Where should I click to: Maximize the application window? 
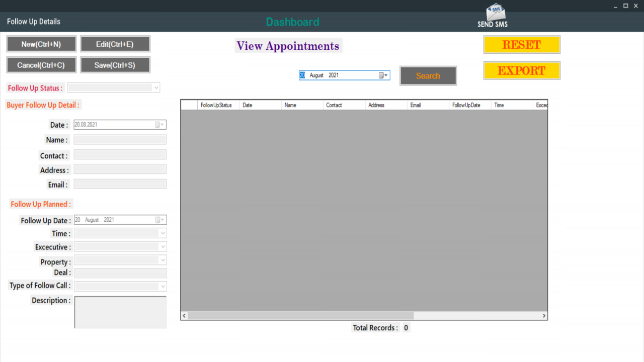[x=626, y=6]
